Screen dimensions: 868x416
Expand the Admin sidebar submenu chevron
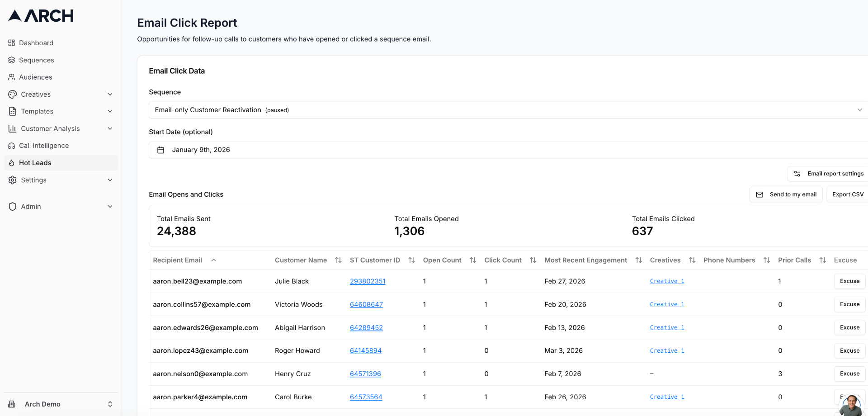point(110,207)
